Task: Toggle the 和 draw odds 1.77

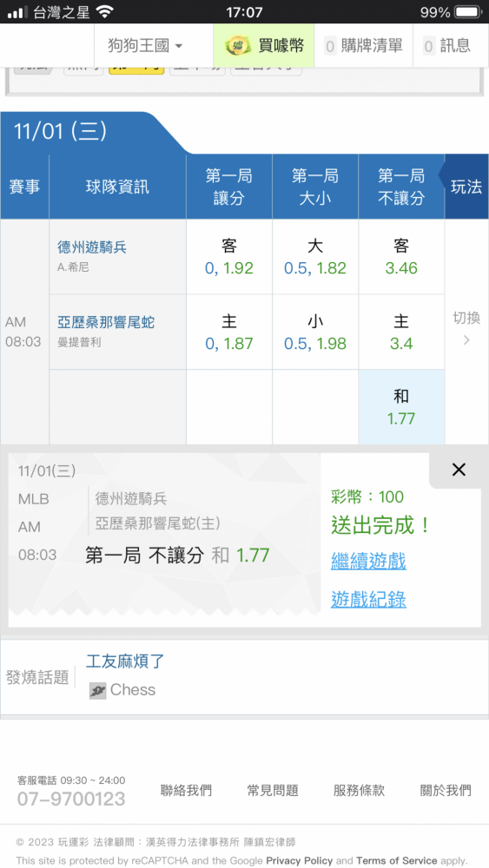Action: [401, 407]
